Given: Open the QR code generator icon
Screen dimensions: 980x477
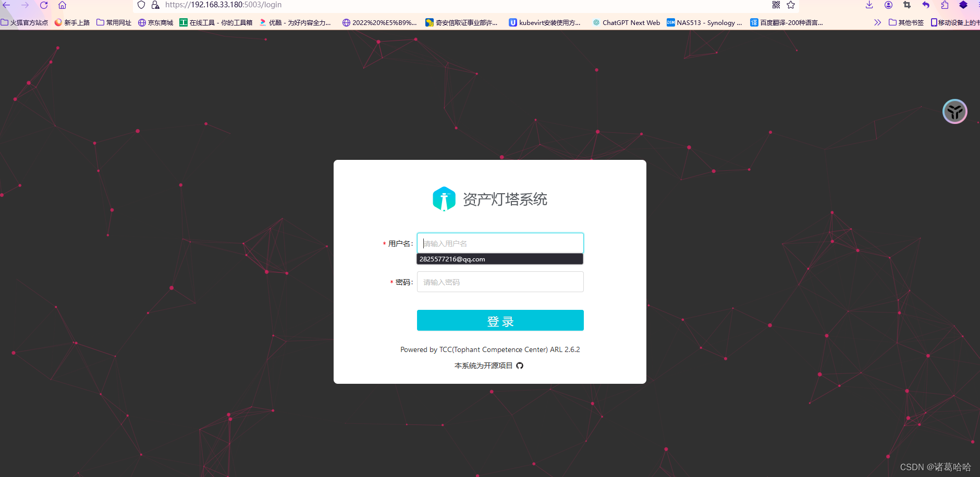Looking at the screenshot, I should pyautogui.click(x=776, y=5).
